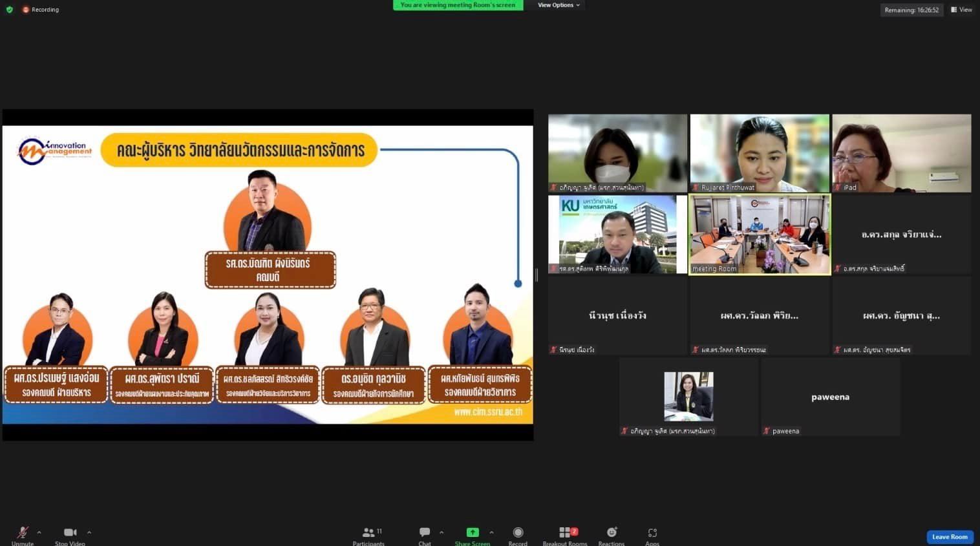This screenshot has width=980, height=546.
Task: Unmute the microphone
Action: 23,534
